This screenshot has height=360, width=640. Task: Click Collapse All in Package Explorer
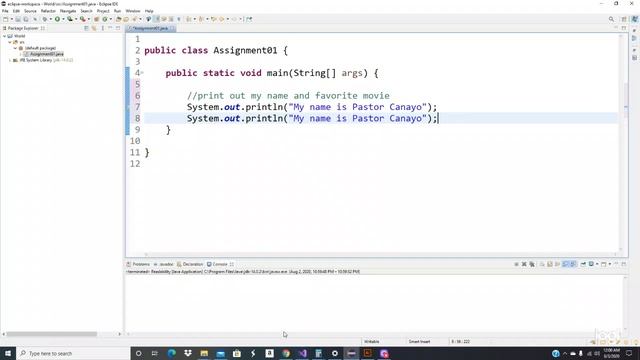tap(86, 28)
